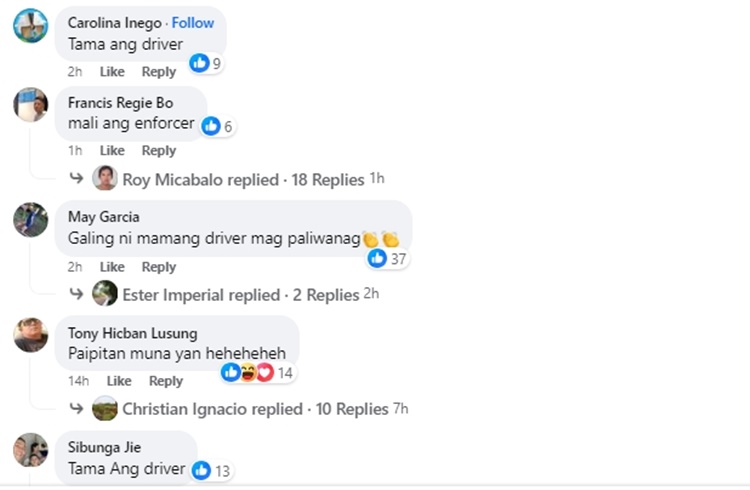Viewport: 750px width, 490px height.
Task: Reply to Carolina Inego's comment
Action: click(158, 72)
